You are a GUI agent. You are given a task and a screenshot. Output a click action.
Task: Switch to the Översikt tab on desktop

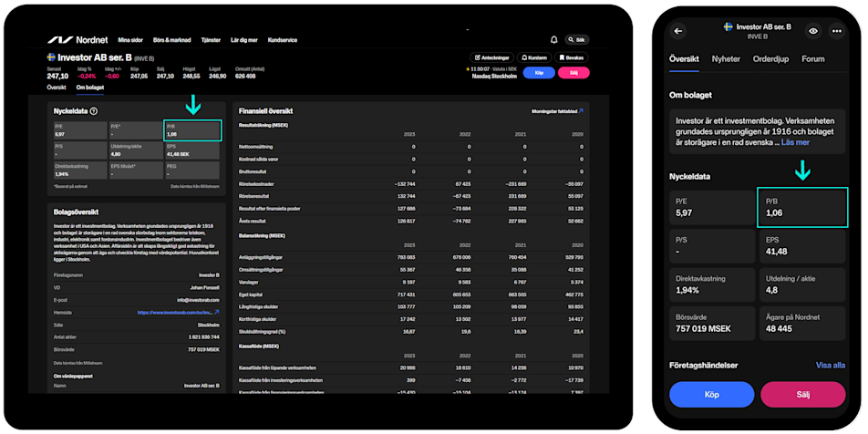click(x=57, y=88)
